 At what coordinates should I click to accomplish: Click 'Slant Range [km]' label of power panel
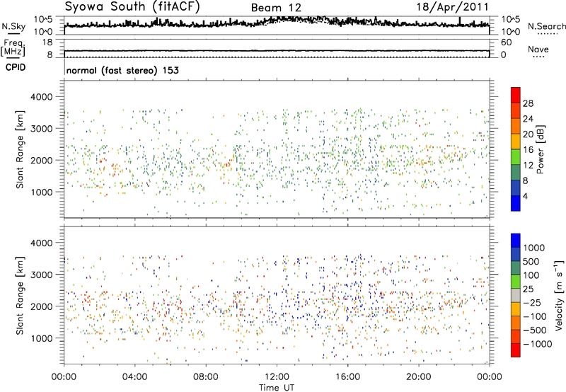click(x=20, y=149)
